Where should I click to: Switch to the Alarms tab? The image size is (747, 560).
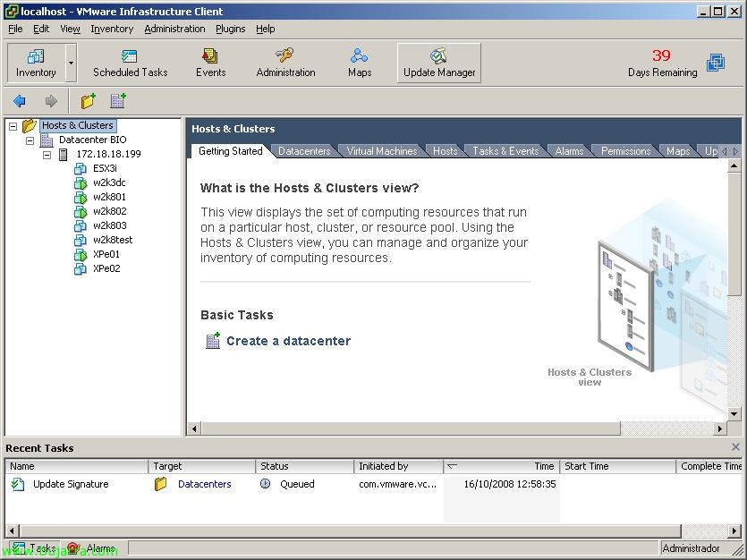(569, 151)
